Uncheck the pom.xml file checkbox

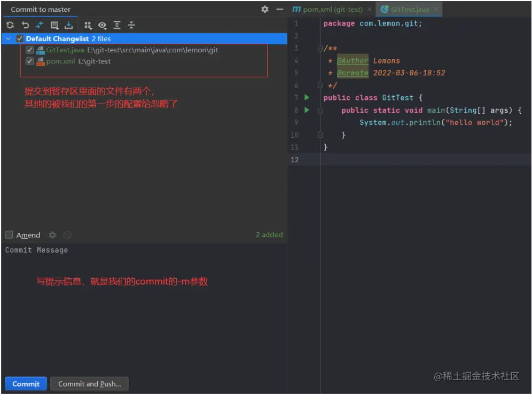[30, 61]
